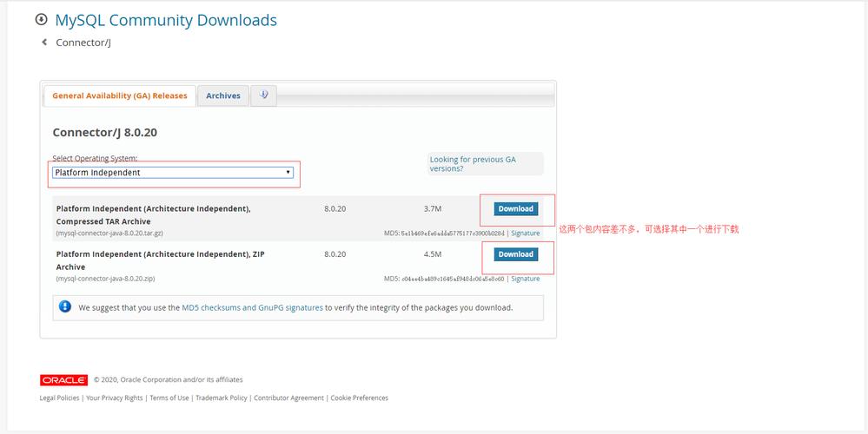The height and width of the screenshot is (434, 868).
Task: Switch to the Archives tab
Action: click(223, 95)
